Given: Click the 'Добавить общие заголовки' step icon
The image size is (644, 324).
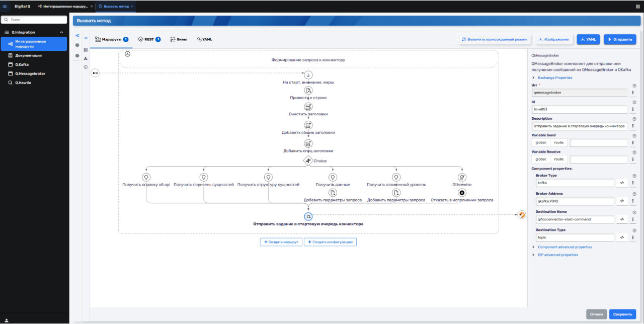Looking at the screenshot, I should coord(308,125).
